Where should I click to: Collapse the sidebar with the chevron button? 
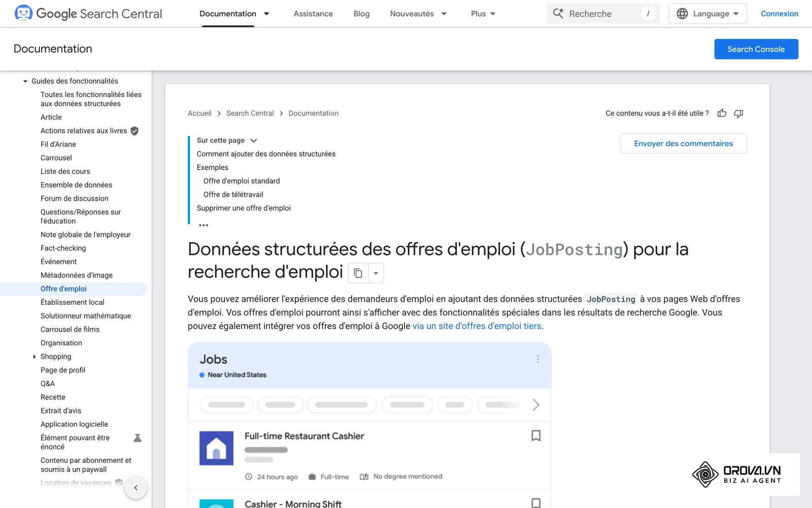pos(136,488)
